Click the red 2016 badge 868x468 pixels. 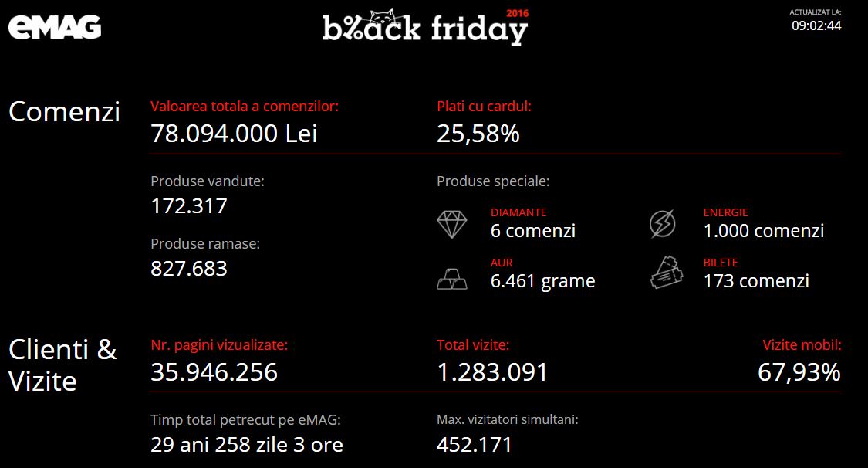517,13
